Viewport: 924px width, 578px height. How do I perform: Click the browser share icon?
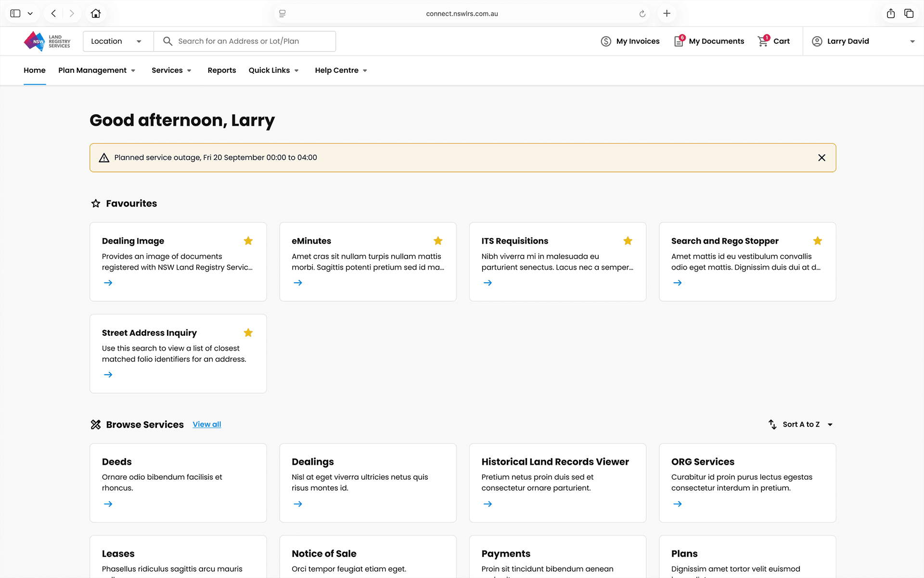click(x=890, y=13)
